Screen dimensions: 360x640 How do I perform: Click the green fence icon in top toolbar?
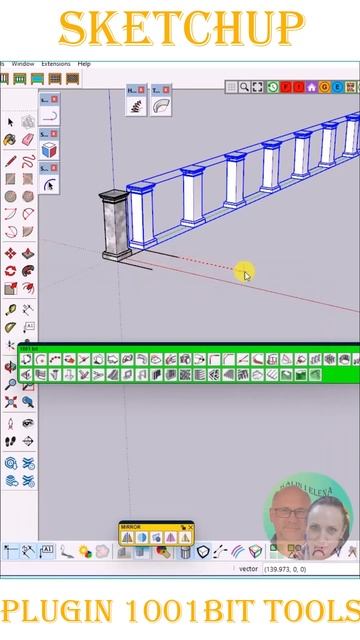point(20,78)
